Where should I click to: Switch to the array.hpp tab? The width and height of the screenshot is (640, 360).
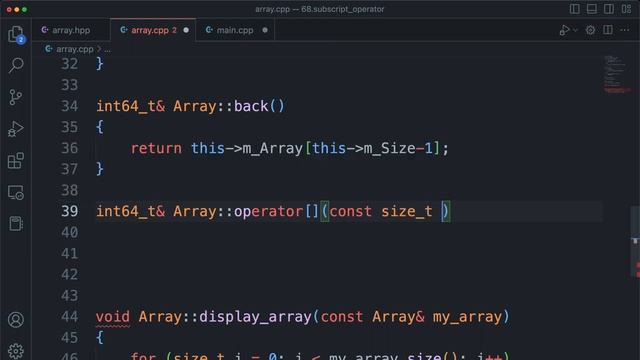71,30
